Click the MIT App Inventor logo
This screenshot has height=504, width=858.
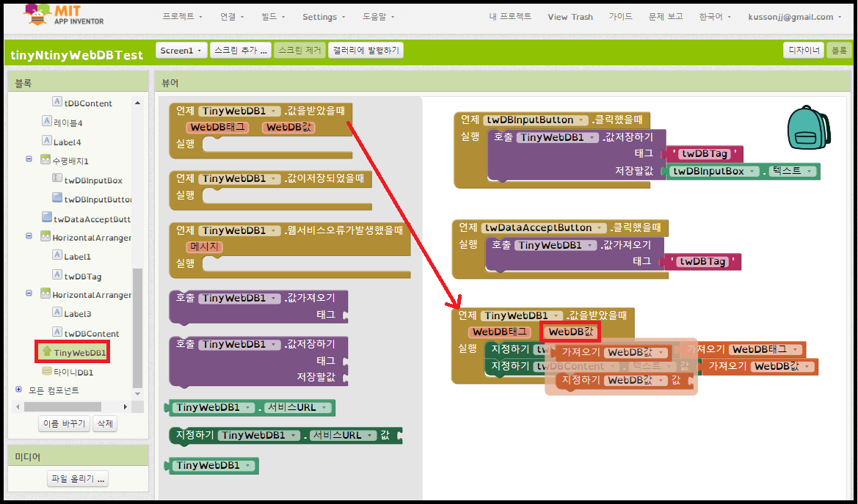63,15
